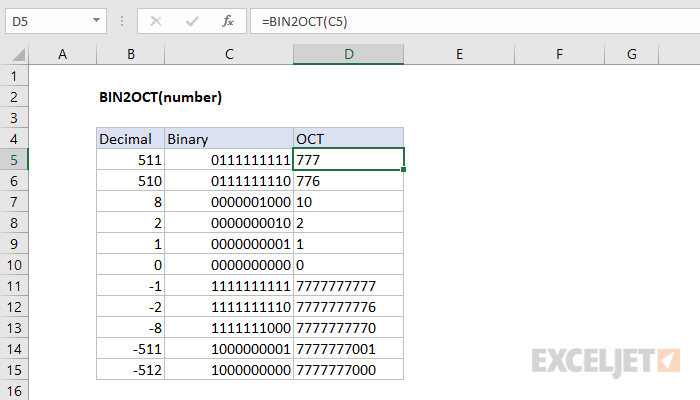
Task: Click the BIN2OCT(number) title cell
Action: (160, 97)
